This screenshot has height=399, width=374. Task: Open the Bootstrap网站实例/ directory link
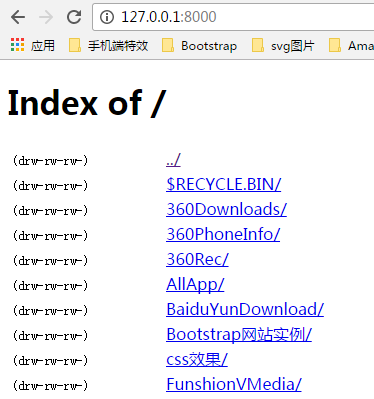(x=239, y=334)
